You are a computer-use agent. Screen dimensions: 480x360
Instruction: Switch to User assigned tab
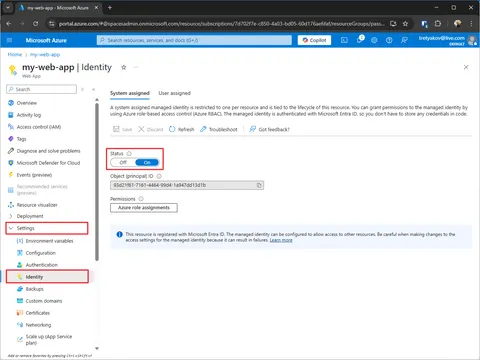(174, 93)
